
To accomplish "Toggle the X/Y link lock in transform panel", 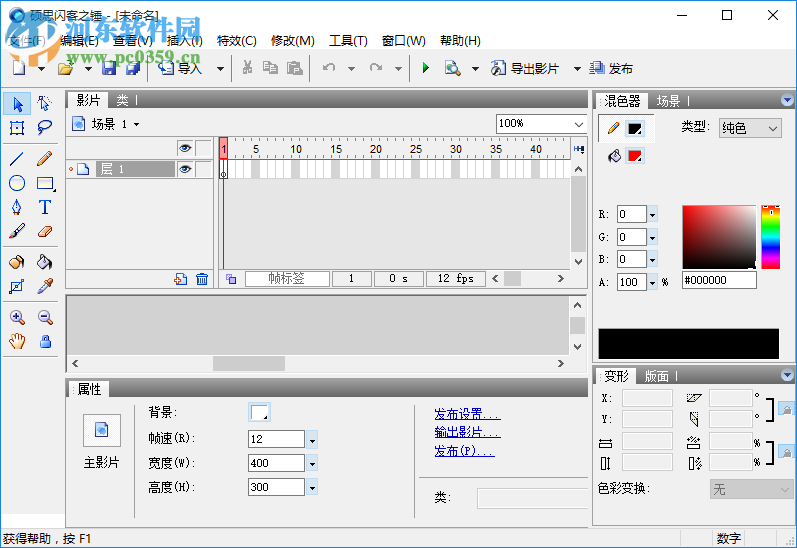I will (786, 409).
